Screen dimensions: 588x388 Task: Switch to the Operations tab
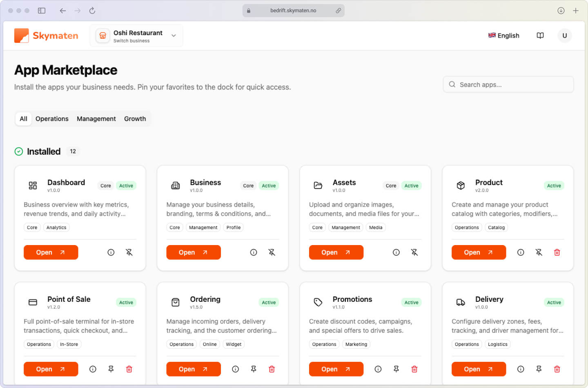(52, 119)
